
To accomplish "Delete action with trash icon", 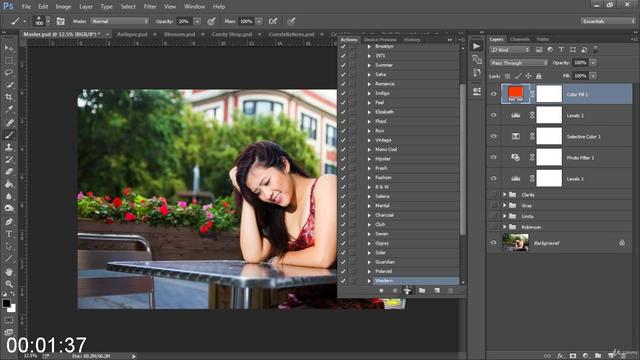I will [451, 291].
